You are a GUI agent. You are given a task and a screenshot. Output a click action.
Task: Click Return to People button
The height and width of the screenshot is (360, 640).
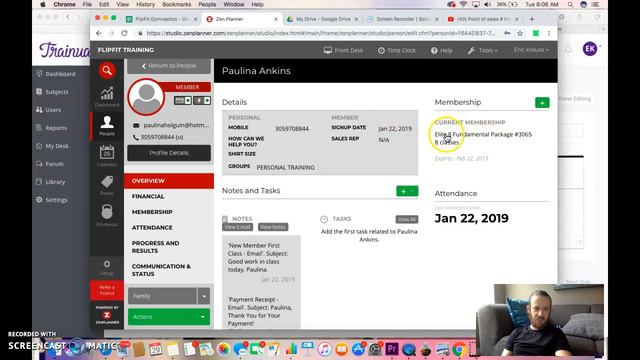point(169,66)
